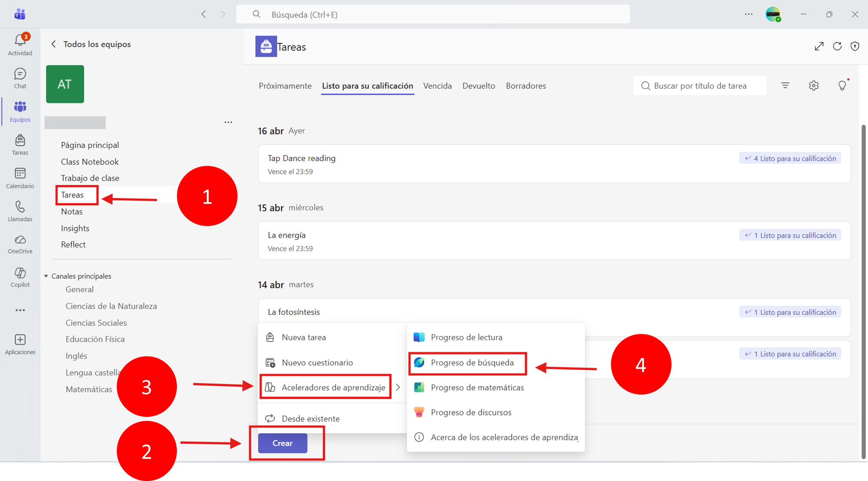The image size is (868, 481).
Task: Open Página principal of the team
Action: tap(90, 145)
